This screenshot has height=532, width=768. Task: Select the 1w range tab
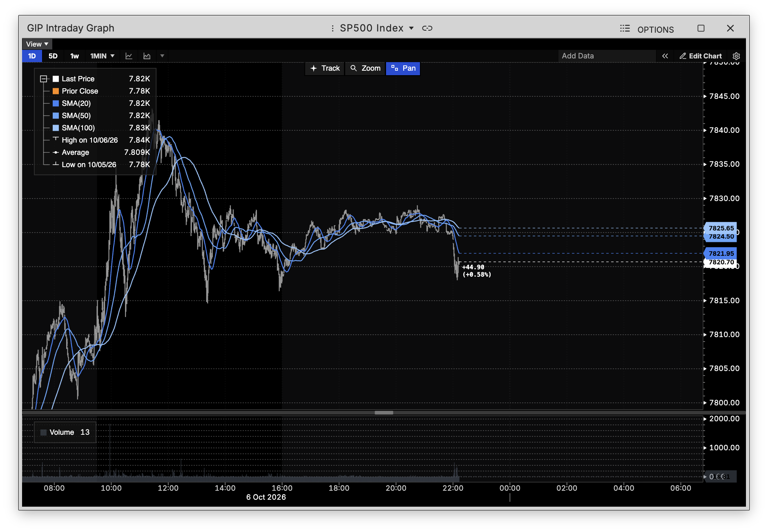74,56
